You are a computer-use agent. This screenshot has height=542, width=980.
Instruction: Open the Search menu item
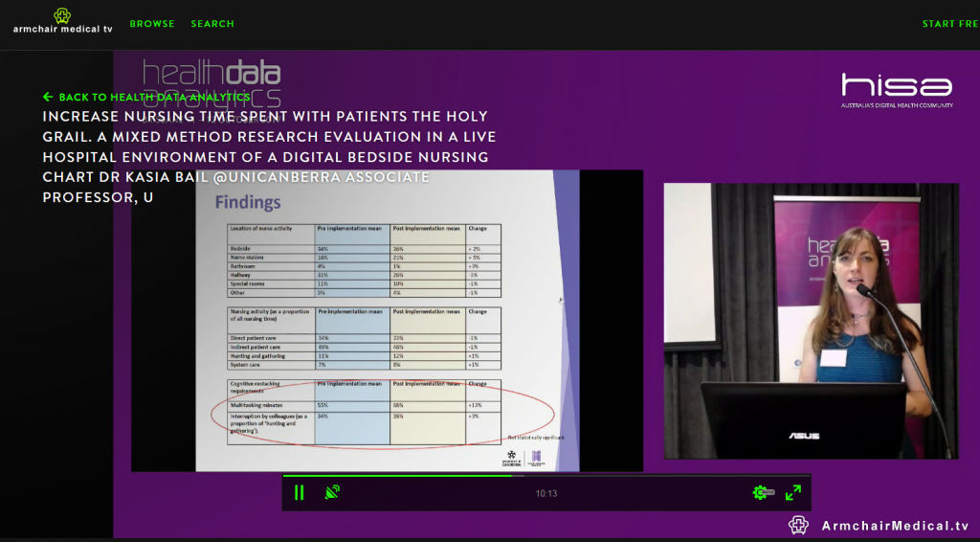[x=212, y=24]
